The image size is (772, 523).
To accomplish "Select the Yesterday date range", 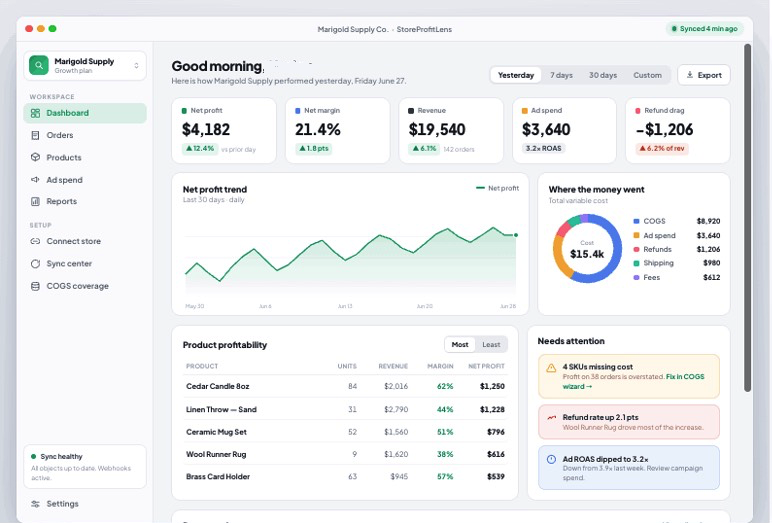I will pyautogui.click(x=516, y=75).
